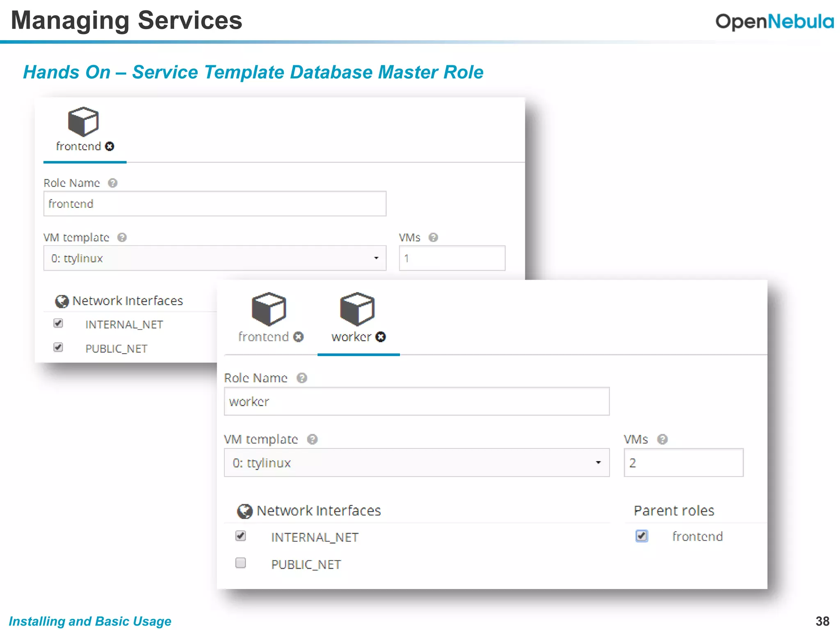Image resolution: width=840 pixels, height=630 pixels.
Task: Click the Hands On subtitle text
Action: [x=253, y=72]
